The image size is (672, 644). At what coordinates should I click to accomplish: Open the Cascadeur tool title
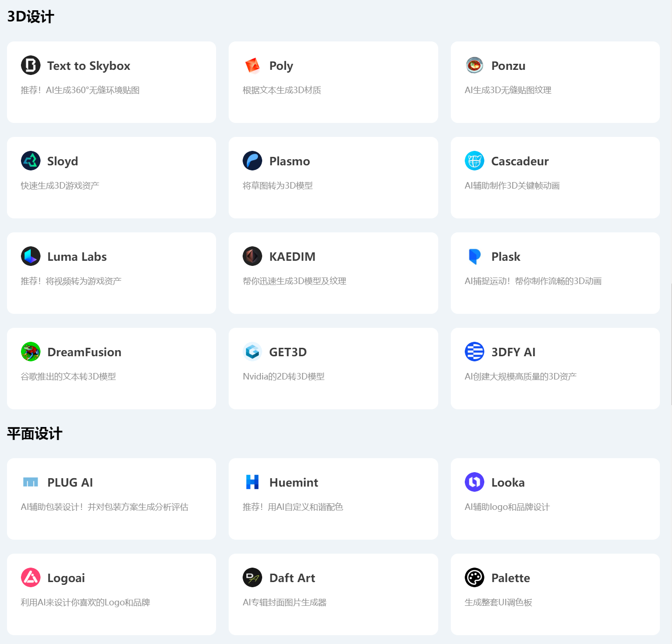pyautogui.click(x=520, y=161)
